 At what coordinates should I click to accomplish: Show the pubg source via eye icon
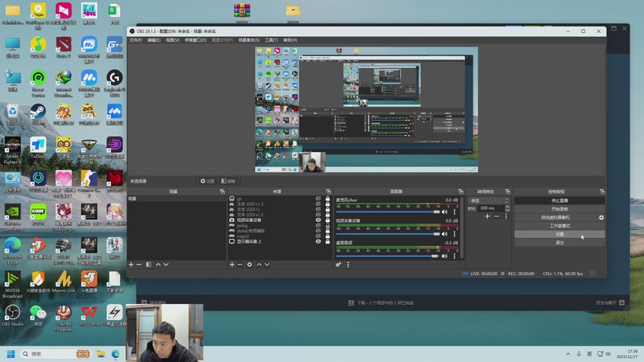(x=318, y=225)
